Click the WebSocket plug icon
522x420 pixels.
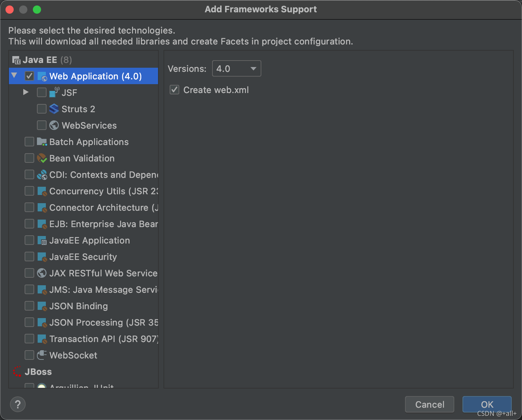[42, 355]
